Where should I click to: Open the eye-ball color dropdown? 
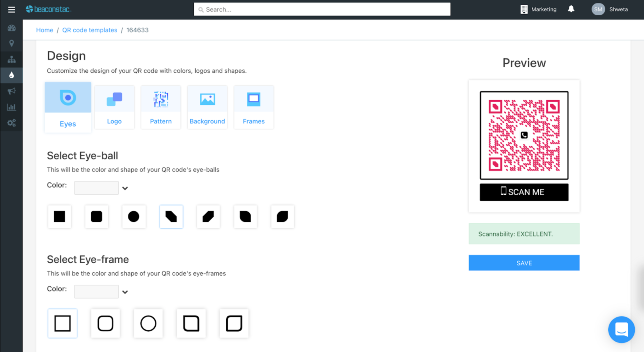(x=125, y=188)
